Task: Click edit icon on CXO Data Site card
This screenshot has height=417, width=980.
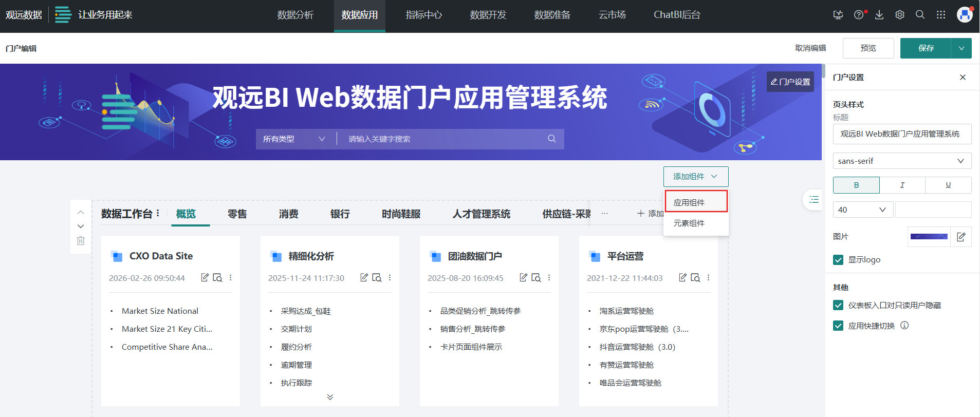Action: (x=205, y=277)
